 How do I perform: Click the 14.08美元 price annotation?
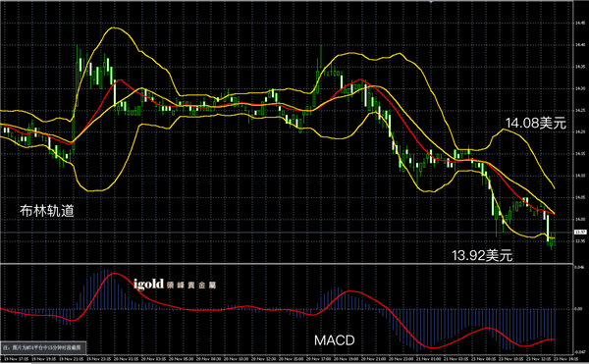click(x=535, y=123)
